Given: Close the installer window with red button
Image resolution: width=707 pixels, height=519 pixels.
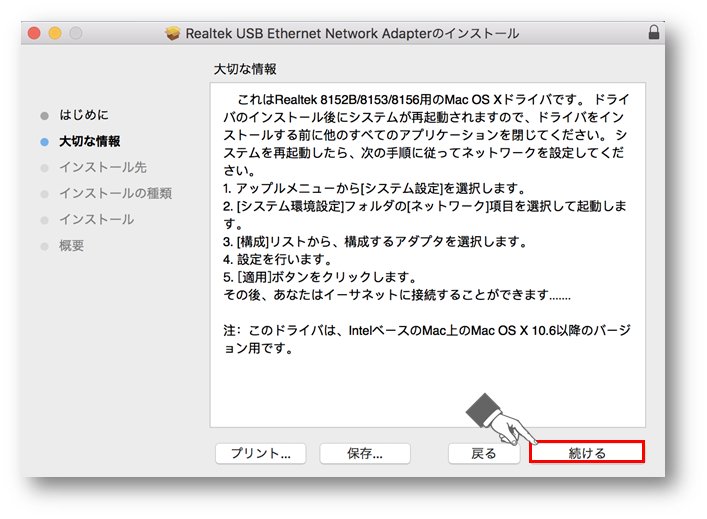Looking at the screenshot, I should point(34,33).
